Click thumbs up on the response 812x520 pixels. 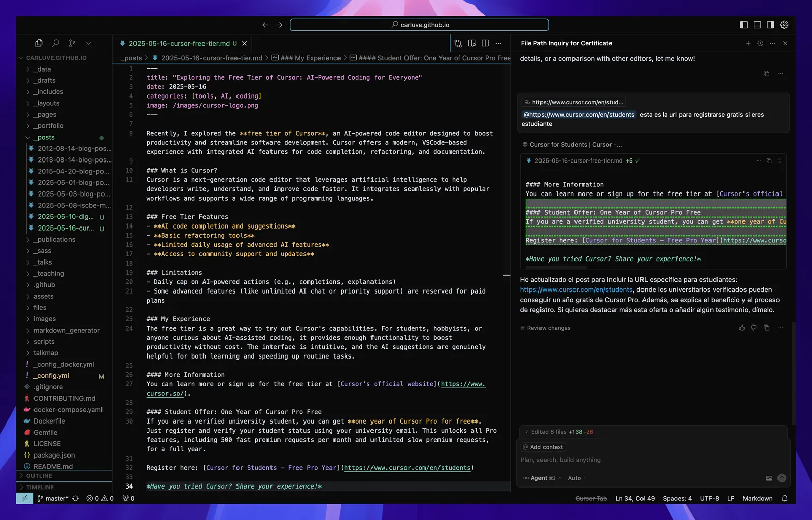[x=742, y=328]
